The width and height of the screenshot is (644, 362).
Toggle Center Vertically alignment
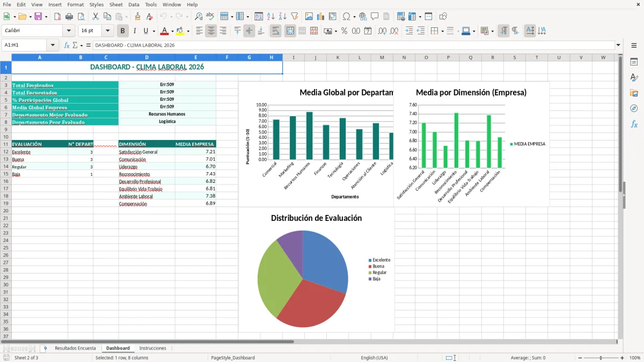pyautogui.click(x=249, y=31)
